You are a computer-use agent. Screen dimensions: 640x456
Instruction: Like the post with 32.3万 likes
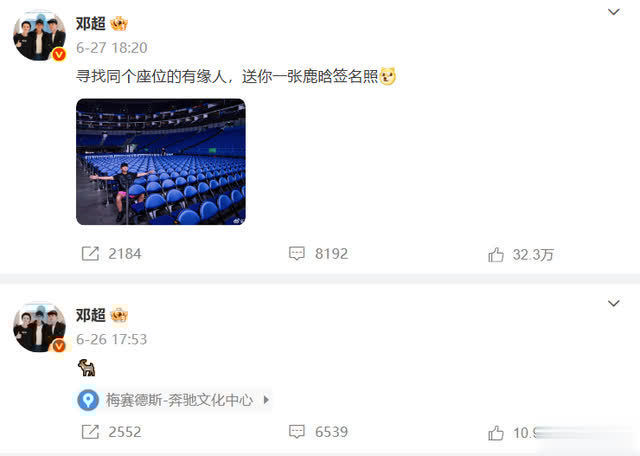pos(496,255)
